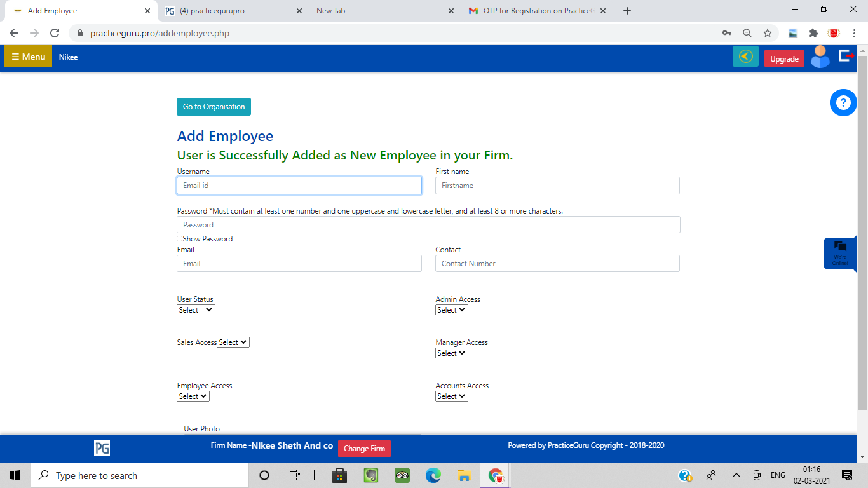Click the PG logo in the footer

point(102,447)
